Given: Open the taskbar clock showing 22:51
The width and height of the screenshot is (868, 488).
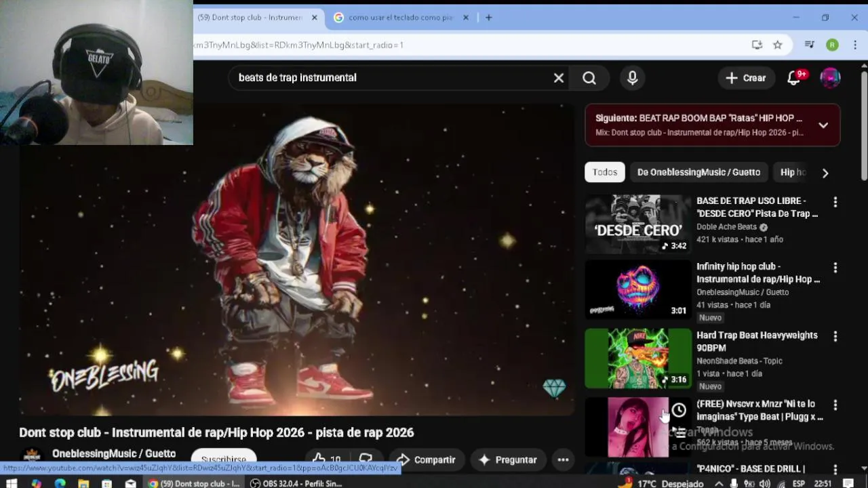Looking at the screenshot, I should [823, 483].
